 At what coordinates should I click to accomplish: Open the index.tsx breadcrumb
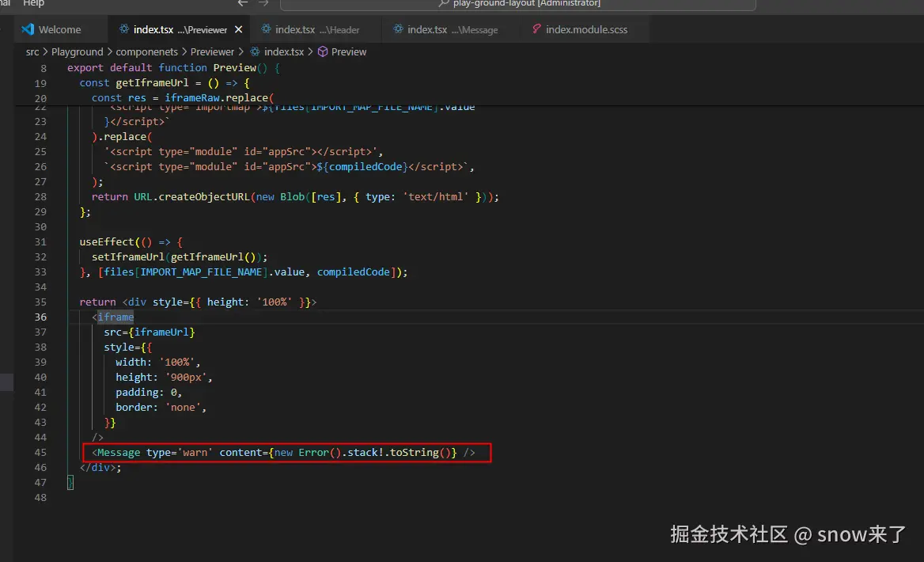point(283,52)
